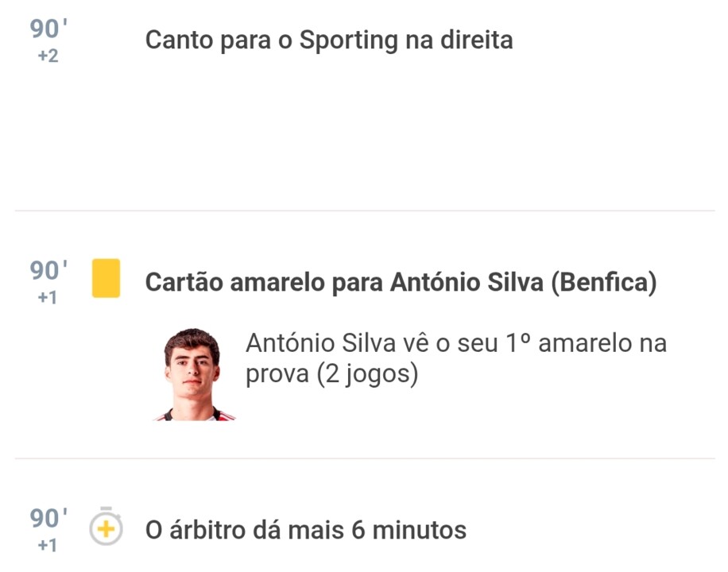This screenshot has height=572, width=728.
Task: Click the '+2' stoppage-time label
Action: (x=48, y=58)
